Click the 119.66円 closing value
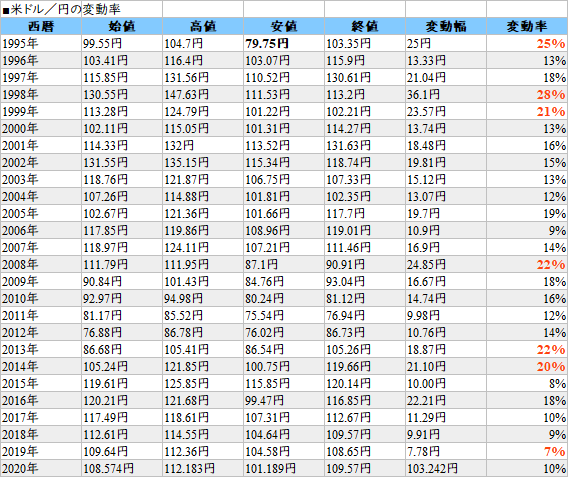 tap(348, 367)
